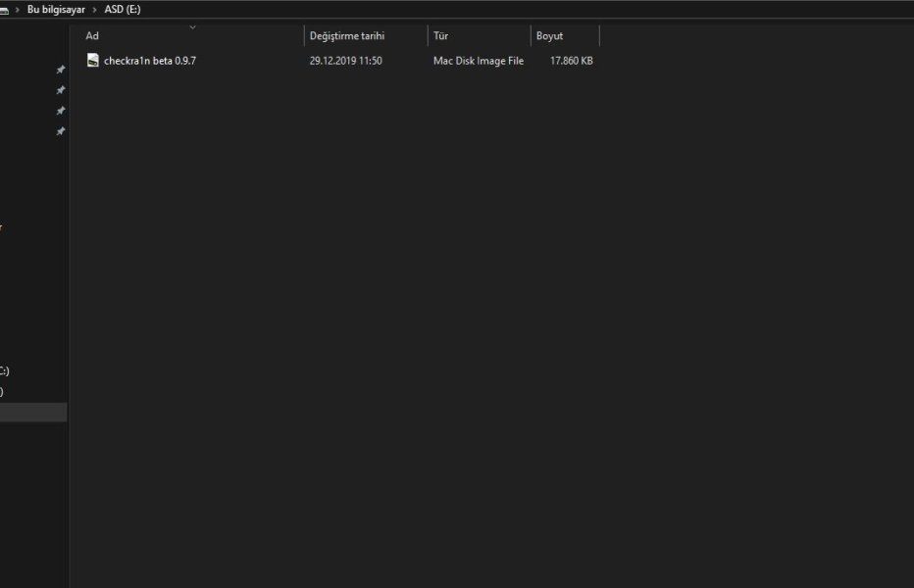The width and height of the screenshot is (914, 588).
Task: Click ASD (E:) in the address path
Action: 123,10
